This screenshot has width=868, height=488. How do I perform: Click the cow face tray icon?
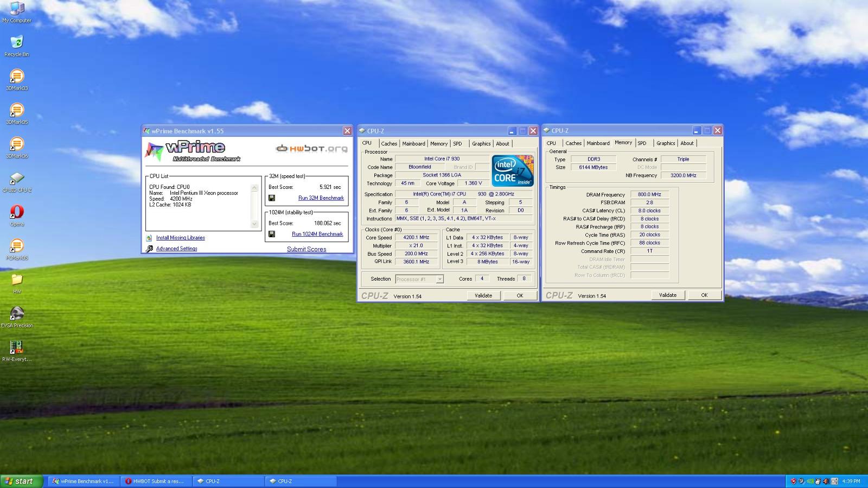tap(818, 481)
